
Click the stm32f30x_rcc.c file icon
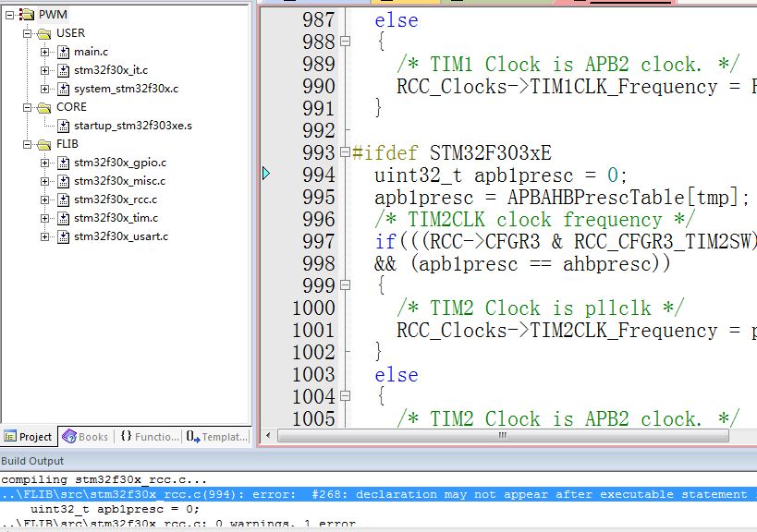pyautogui.click(x=63, y=199)
